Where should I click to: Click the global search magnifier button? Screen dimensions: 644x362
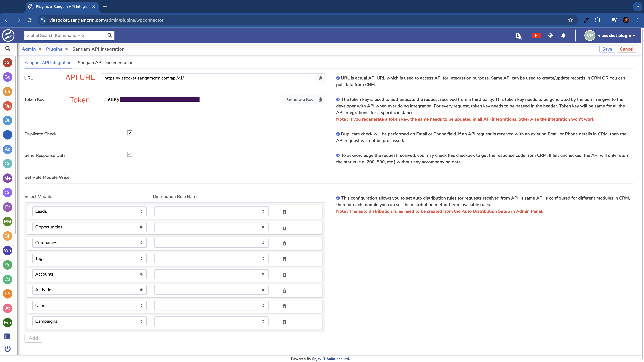pos(109,36)
